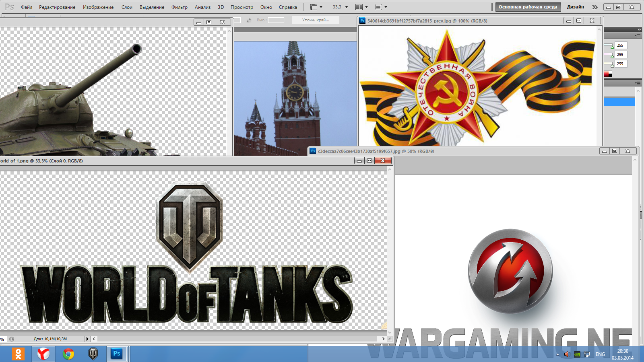Click the Wargaming logo canvas
The image size is (644, 362).
coord(513,259)
